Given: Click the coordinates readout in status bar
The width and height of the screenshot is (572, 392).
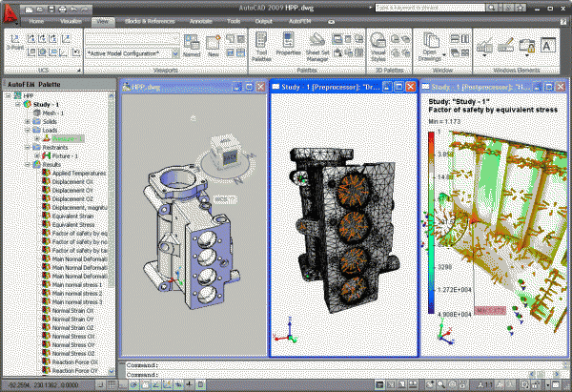Looking at the screenshot, I should coord(43,384).
